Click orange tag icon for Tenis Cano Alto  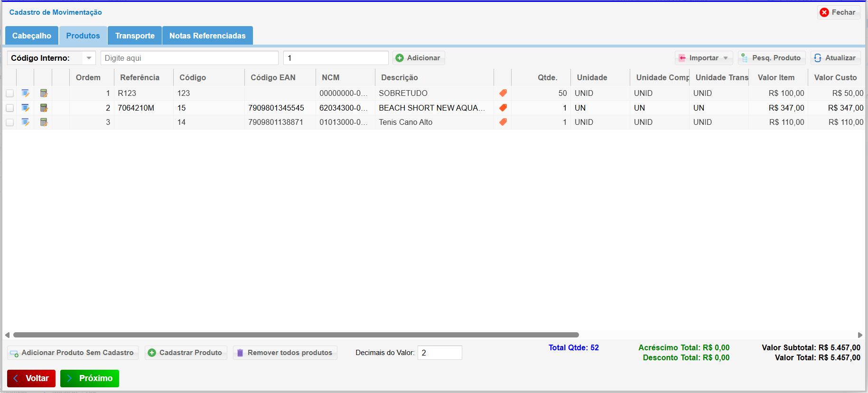point(503,122)
